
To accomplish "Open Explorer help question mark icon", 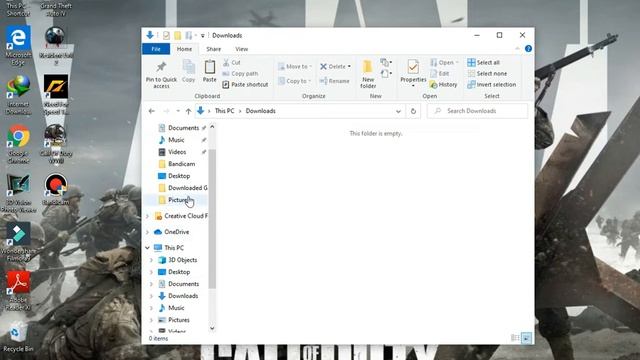I will 528,49.
